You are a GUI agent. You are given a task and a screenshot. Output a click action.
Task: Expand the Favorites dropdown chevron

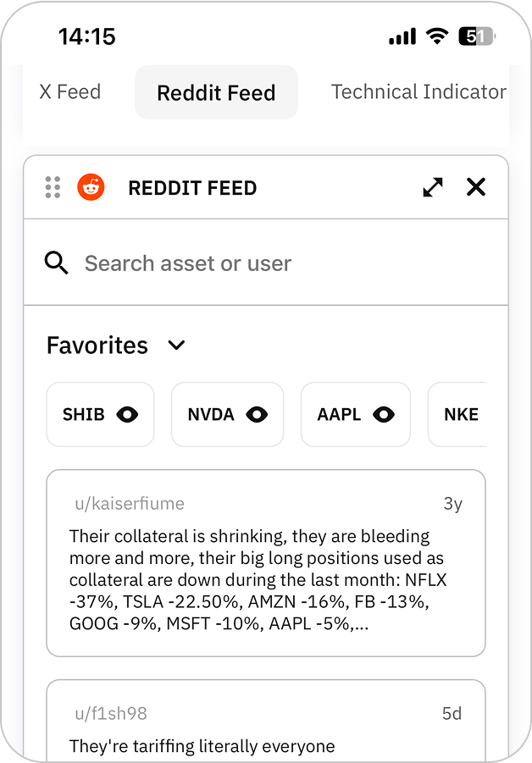(176, 346)
